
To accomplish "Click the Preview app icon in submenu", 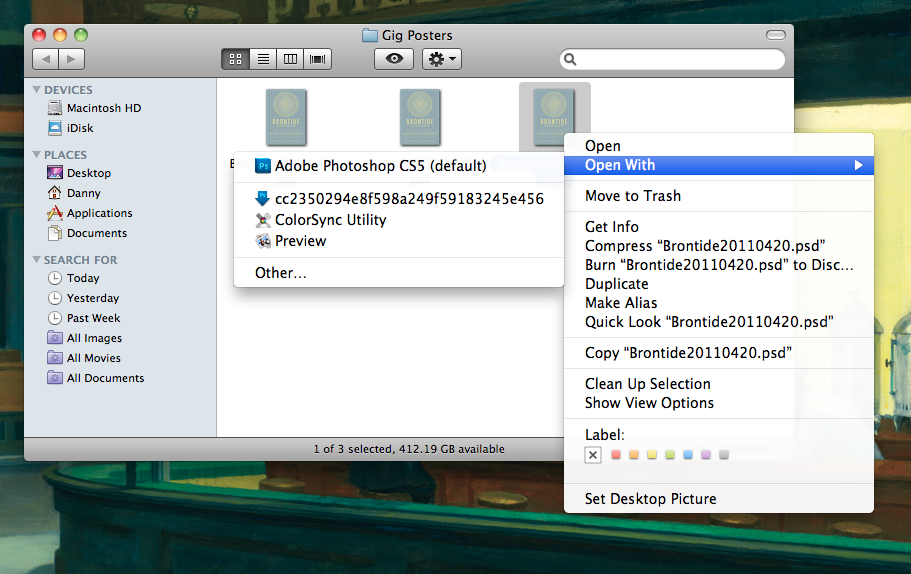I will (263, 241).
